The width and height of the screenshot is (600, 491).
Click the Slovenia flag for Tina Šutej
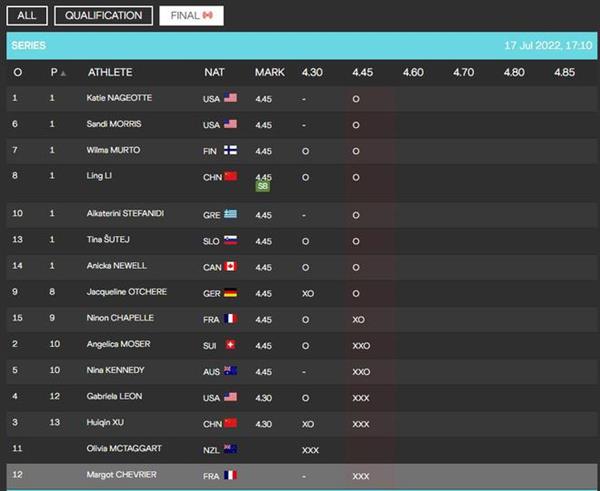pyautogui.click(x=230, y=241)
